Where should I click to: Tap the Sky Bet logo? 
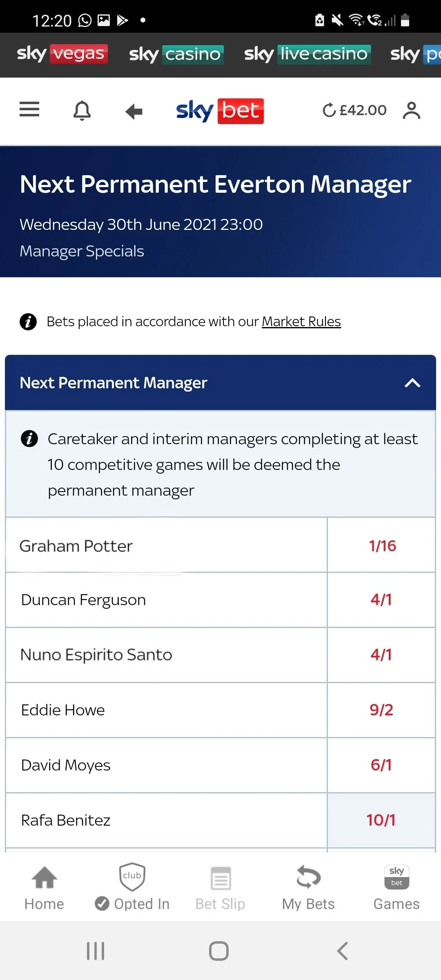click(x=220, y=111)
